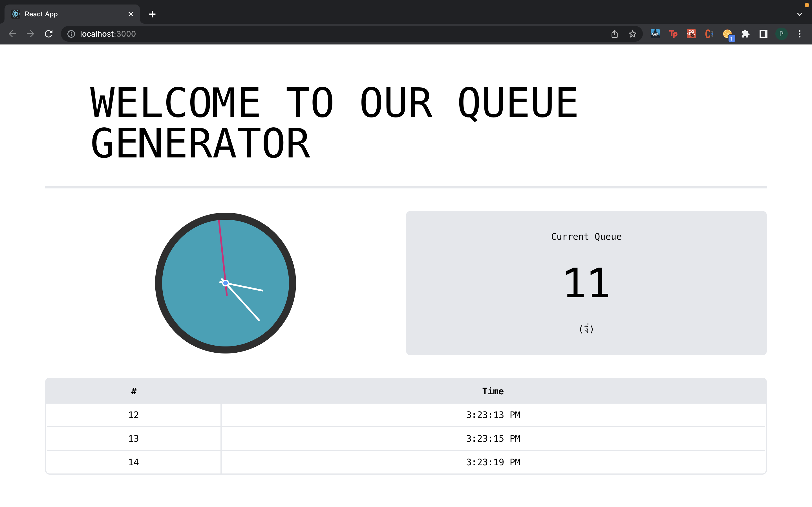Open the WF extension
The image size is (812, 507).
[x=655, y=34]
